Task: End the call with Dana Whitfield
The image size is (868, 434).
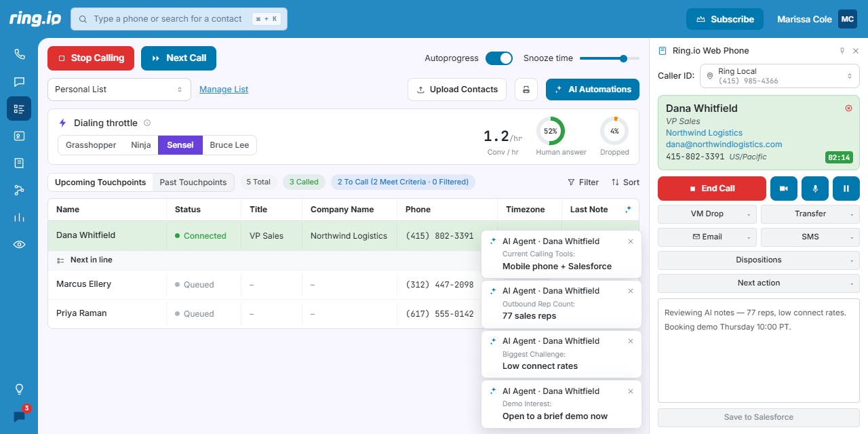Action: pyautogui.click(x=712, y=188)
